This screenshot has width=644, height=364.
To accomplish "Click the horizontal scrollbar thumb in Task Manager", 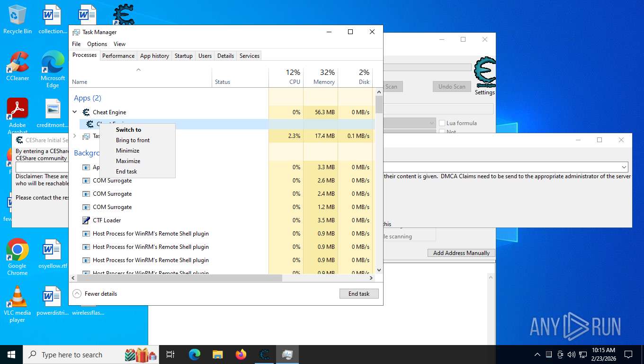I will [x=179, y=278].
